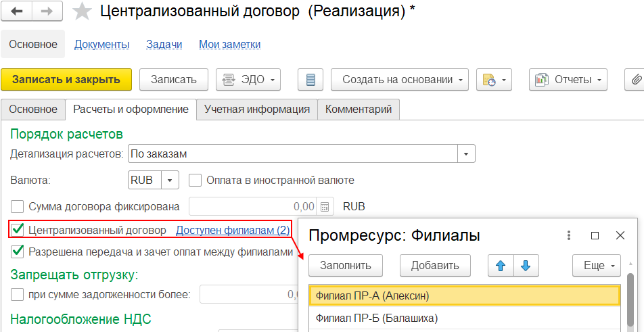Open 'Доступен филиалам (2)' link
This screenshot has height=332, width=644.
coord(233,230)
